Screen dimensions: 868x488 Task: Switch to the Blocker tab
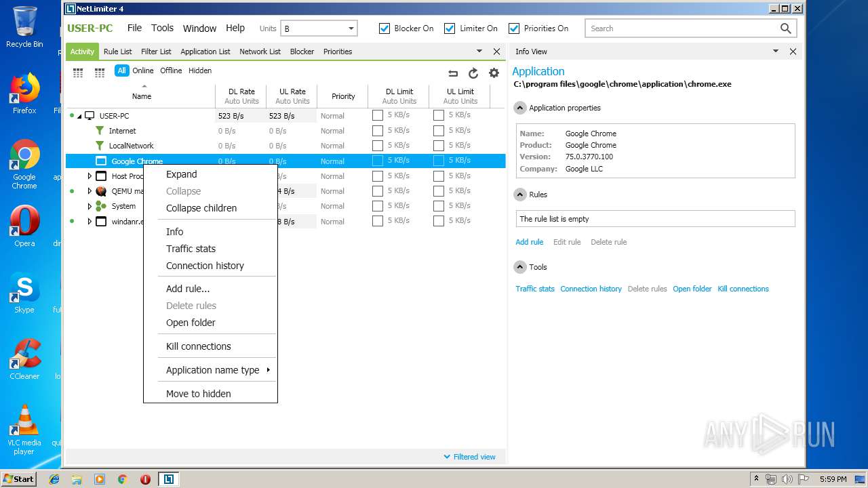pos(302,52)
